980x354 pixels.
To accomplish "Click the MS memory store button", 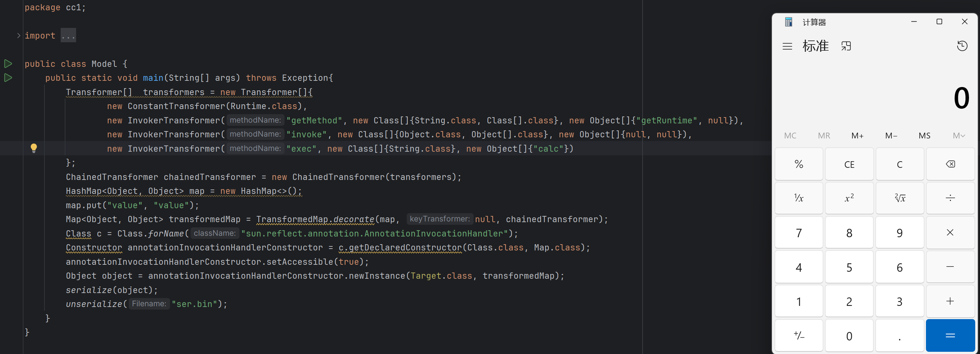I will click(924, 136).
